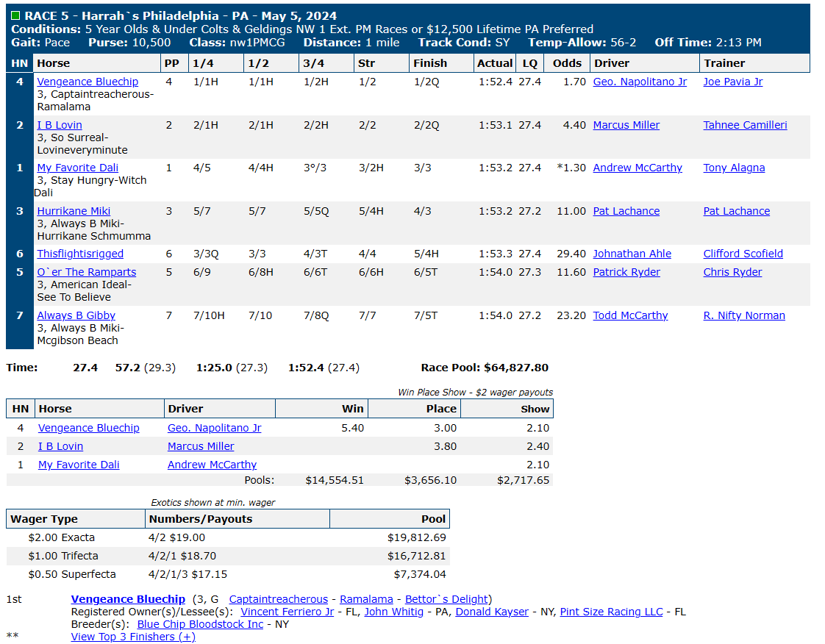Open trainer Joe Pavia Jr's page

click(733, 82)
